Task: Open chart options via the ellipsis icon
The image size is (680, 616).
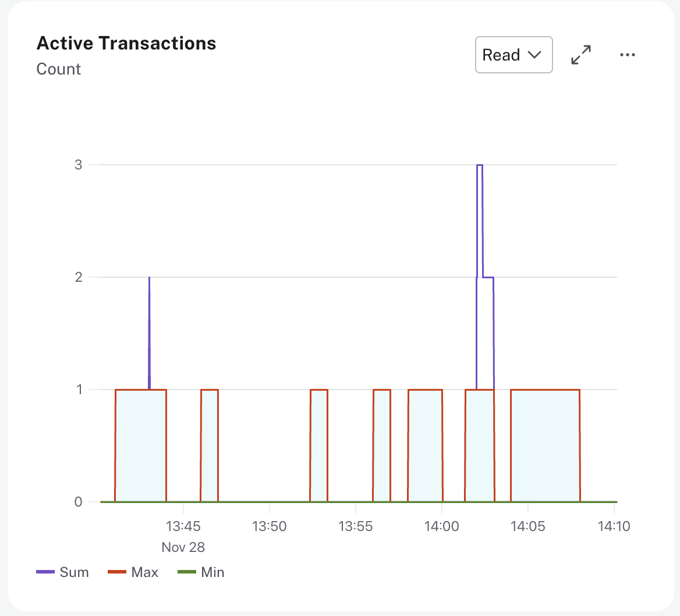Action: (627, 55)
